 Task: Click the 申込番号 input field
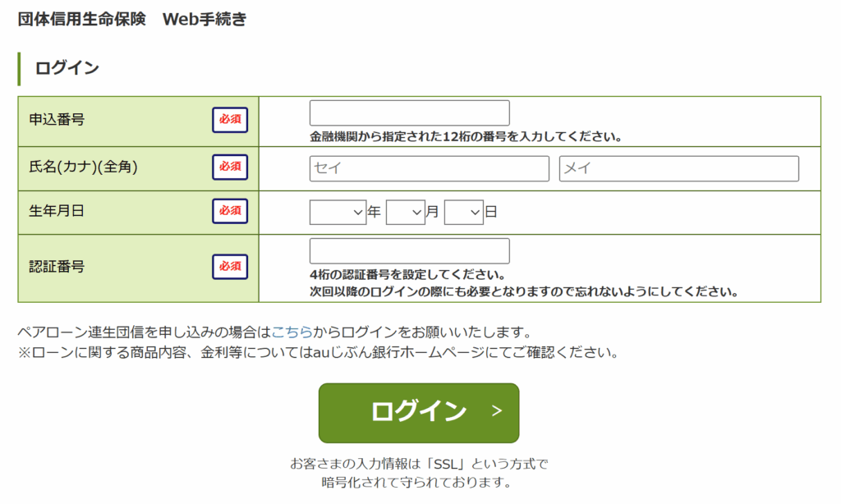pyautogui.click(x=409, y=112)
